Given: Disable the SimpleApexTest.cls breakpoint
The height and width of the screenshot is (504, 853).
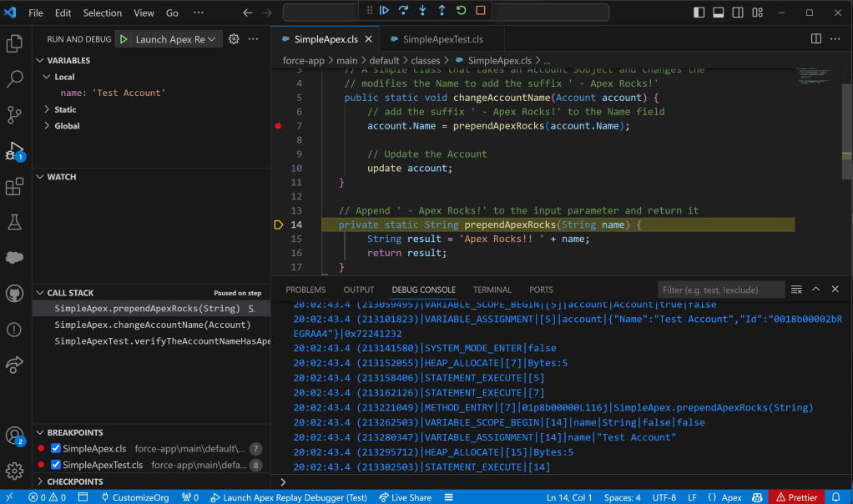Looking at the screenshot, I should click(56, 465).
